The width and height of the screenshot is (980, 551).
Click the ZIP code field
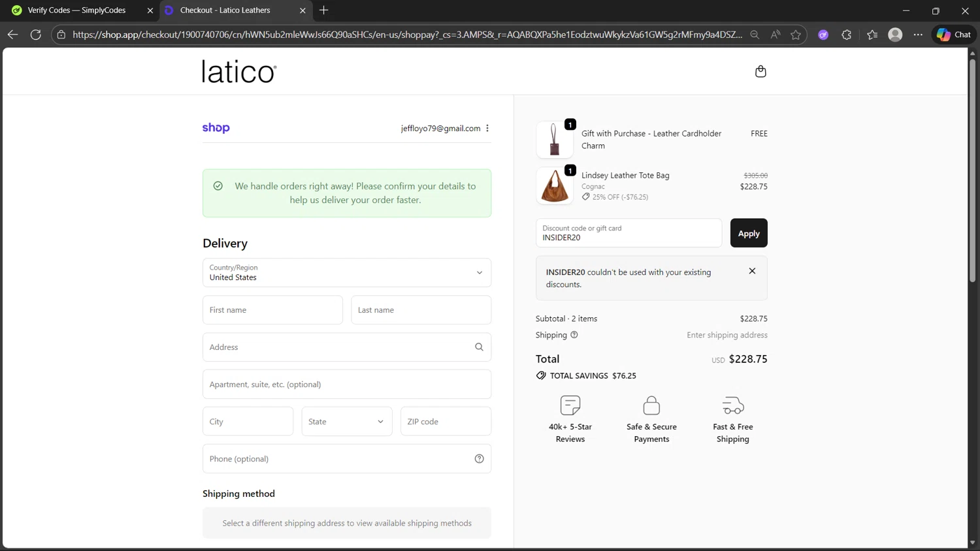click(446, 422)
